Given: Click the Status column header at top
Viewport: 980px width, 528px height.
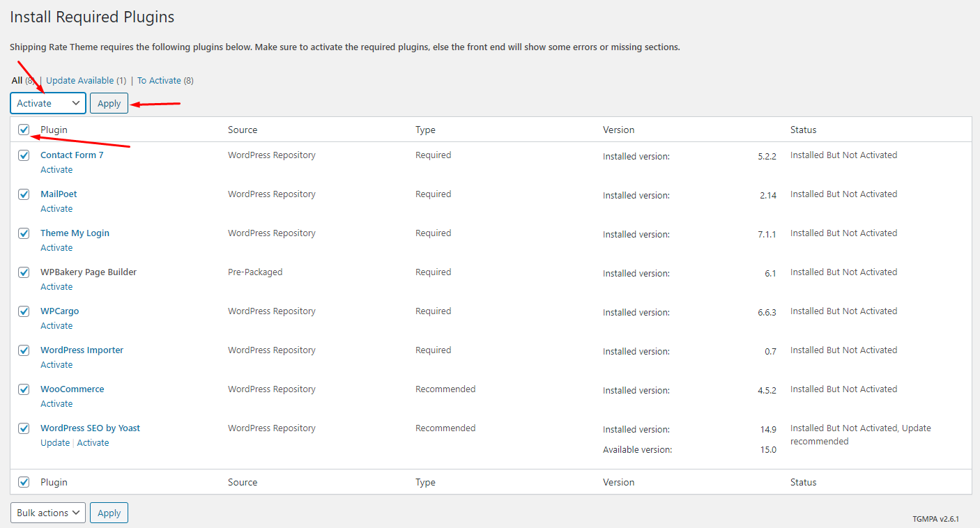Looking at the screenshot, I should coord(803,130).
